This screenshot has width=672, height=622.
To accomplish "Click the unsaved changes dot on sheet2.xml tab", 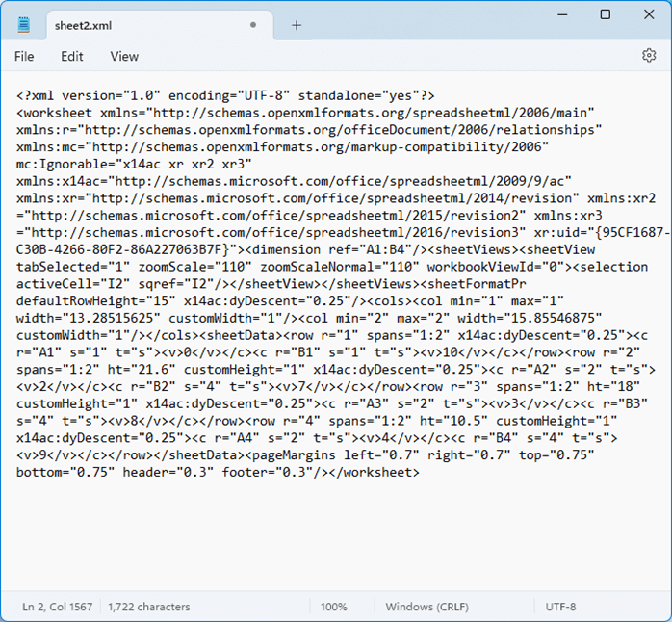I will 252,25.
